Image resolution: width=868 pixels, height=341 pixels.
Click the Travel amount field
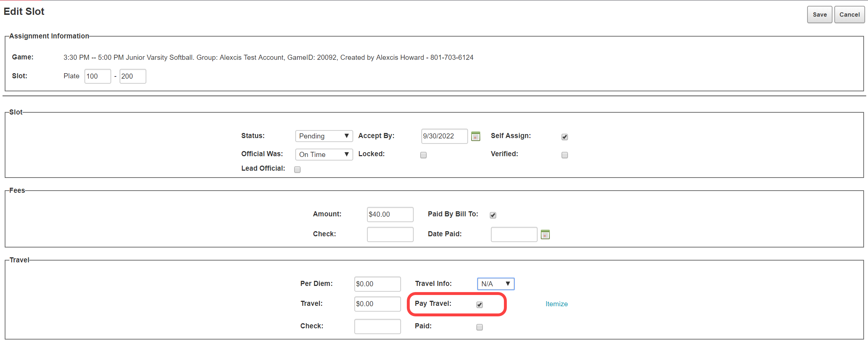tap(377, 304)
